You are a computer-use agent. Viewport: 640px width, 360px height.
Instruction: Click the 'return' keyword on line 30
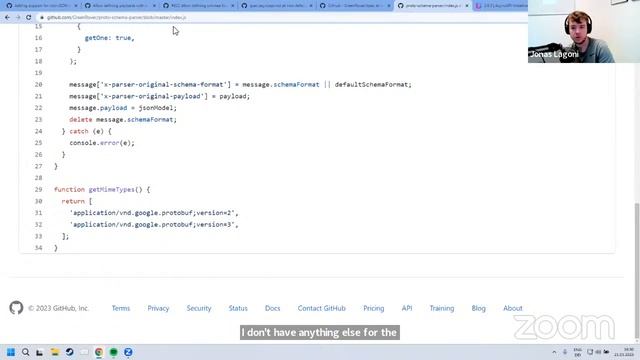(73, 201)
